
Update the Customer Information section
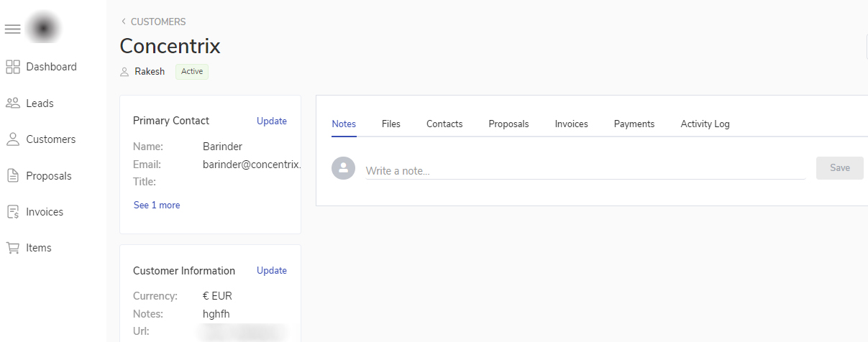[272, 271]
